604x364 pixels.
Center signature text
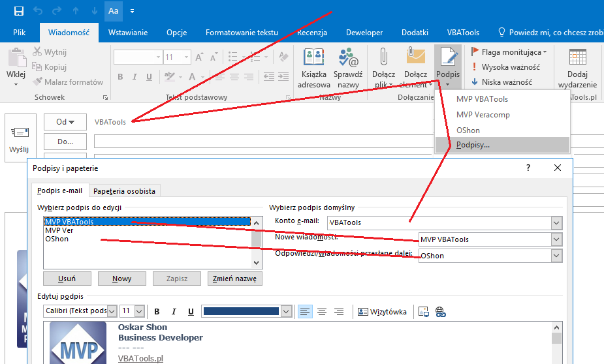click(322, 312)
